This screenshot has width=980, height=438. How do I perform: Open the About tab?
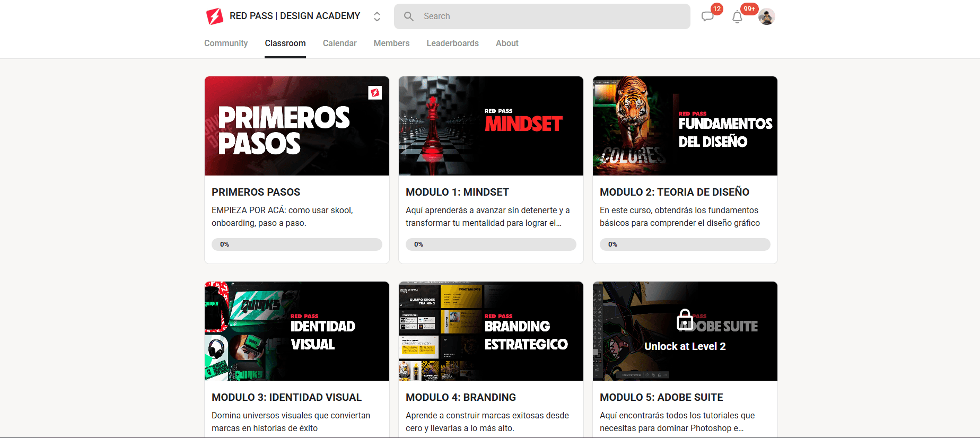507,43
